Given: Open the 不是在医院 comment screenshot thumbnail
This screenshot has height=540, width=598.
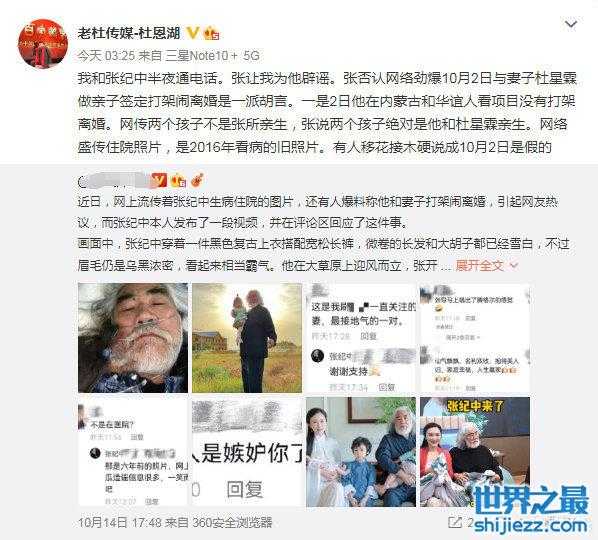Looking at the screenshot, I should [133, 452].
